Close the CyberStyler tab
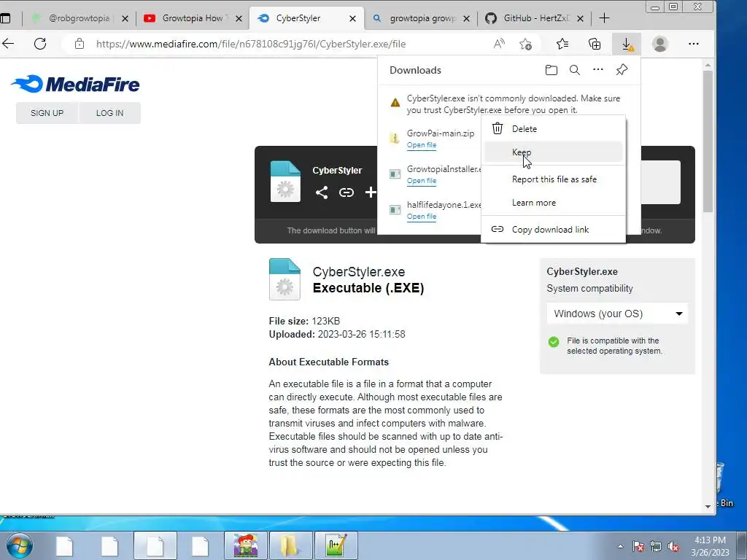The height and width of the screenshot is (560, 747). [x=352, y=18]
